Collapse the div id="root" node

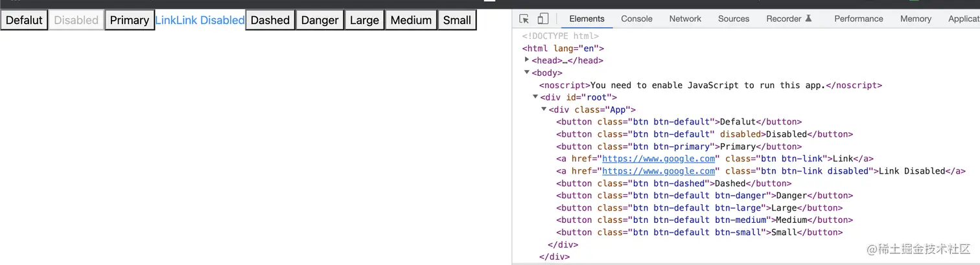pyautogui.click(x=535, y=97)
